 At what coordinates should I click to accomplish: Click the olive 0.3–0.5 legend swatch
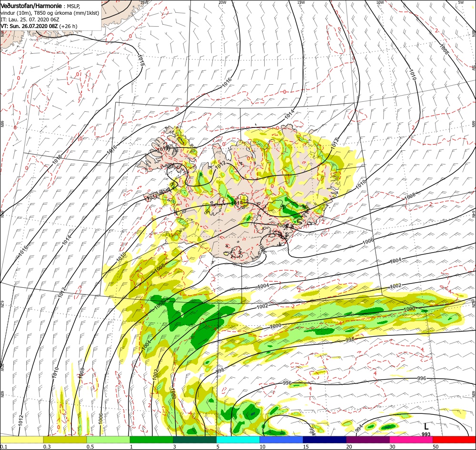[x=65, y=440]
